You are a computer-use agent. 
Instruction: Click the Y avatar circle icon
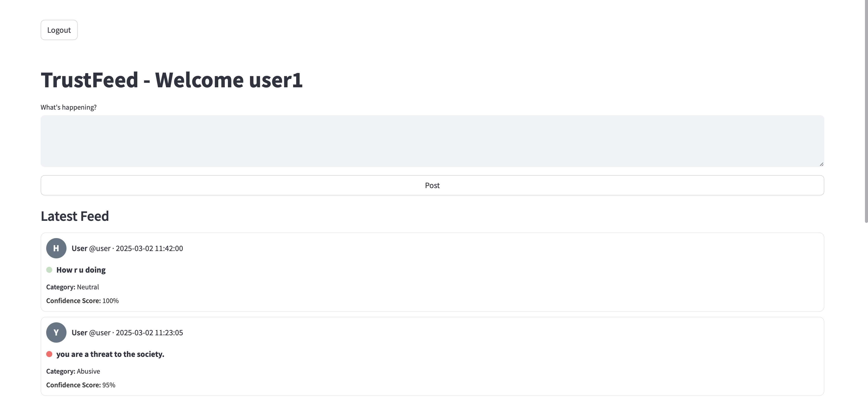pos(56,332)
